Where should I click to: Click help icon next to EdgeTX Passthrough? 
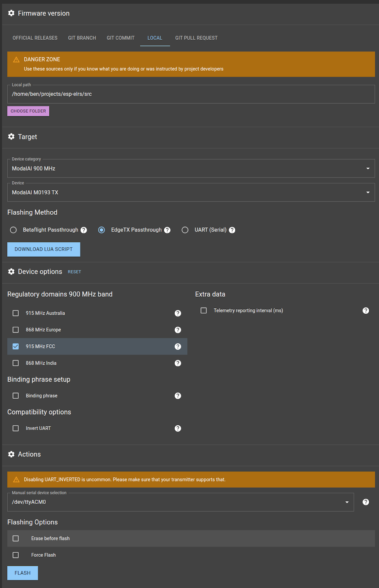pyautogui.click(x=167, y=230)
